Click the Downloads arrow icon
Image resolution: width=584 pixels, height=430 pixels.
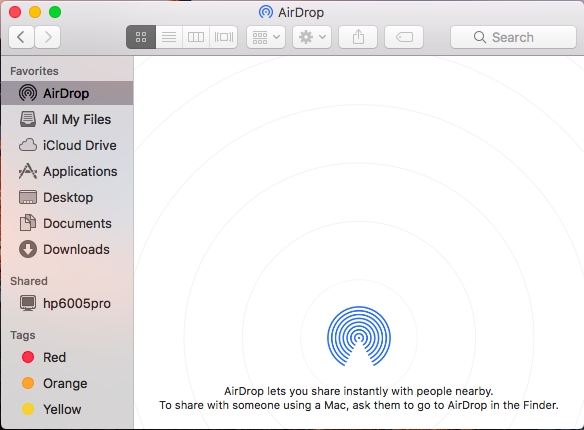tap(28, 249)
